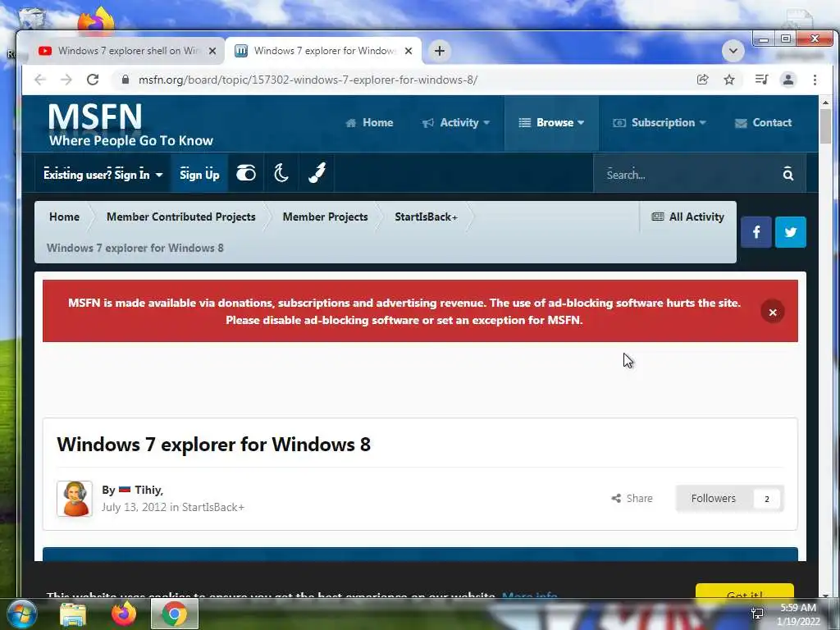The width and height of the screenshot is (840, 630).
Task: Open Tihiy's avatar picture
Action: click(75, 498)
